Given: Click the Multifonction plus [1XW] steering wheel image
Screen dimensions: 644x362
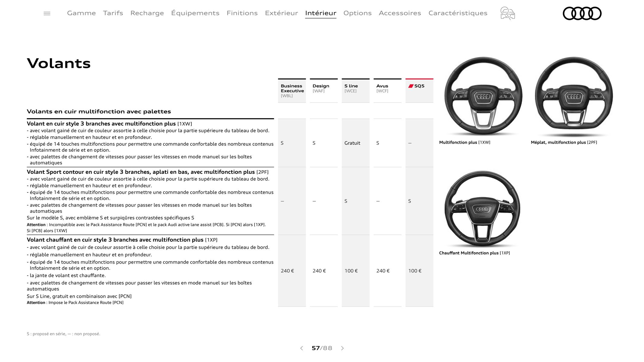Looking at the screenshot, I should tap(483, 96).
